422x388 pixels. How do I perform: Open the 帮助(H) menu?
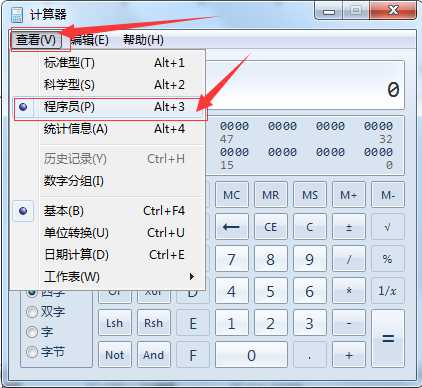(143, 40)
